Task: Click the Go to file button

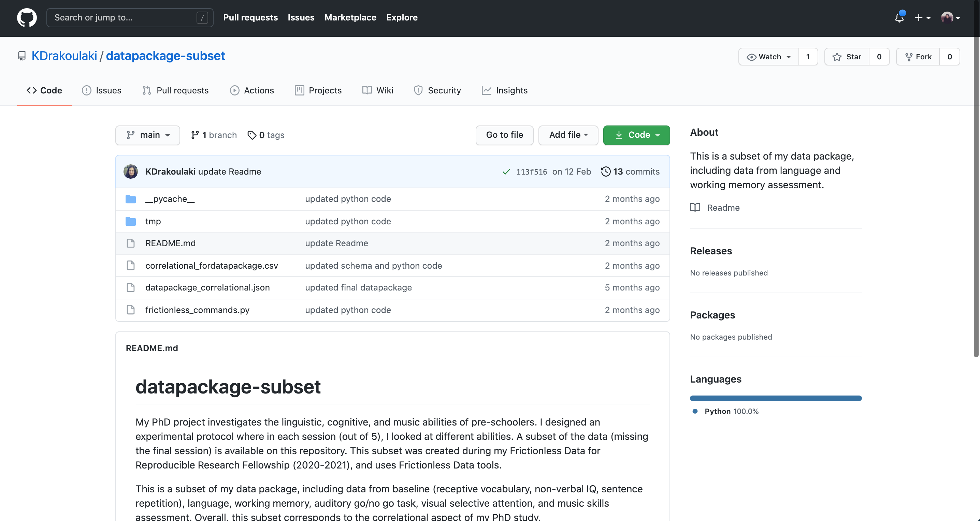Action: coord(504,135)
